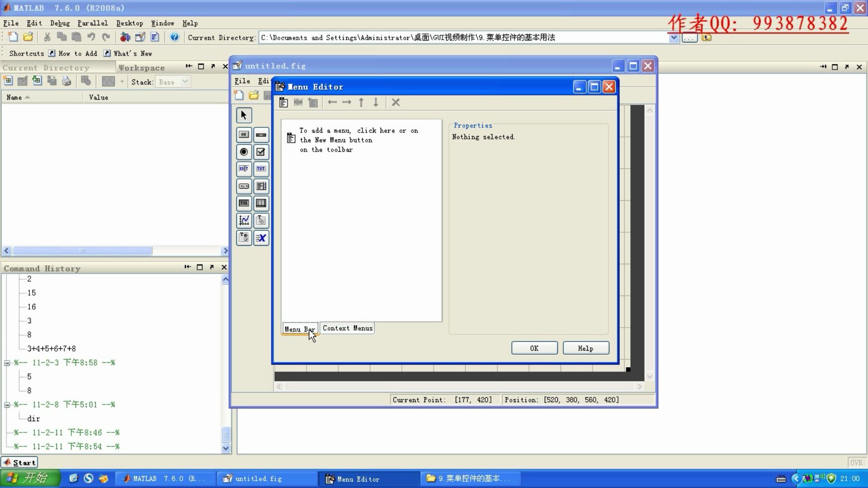Click the delete menu item icon
The height and width of the screenshot is (488, 868).
[x=396, y=102]
